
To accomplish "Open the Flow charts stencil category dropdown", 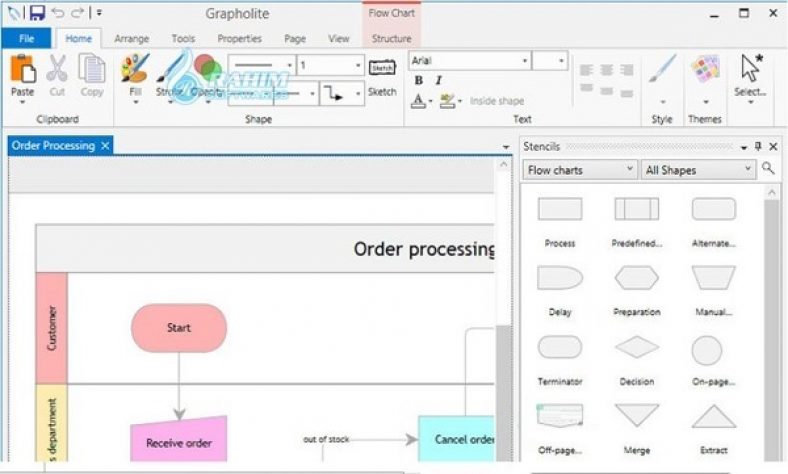I will tap(580, 170).
